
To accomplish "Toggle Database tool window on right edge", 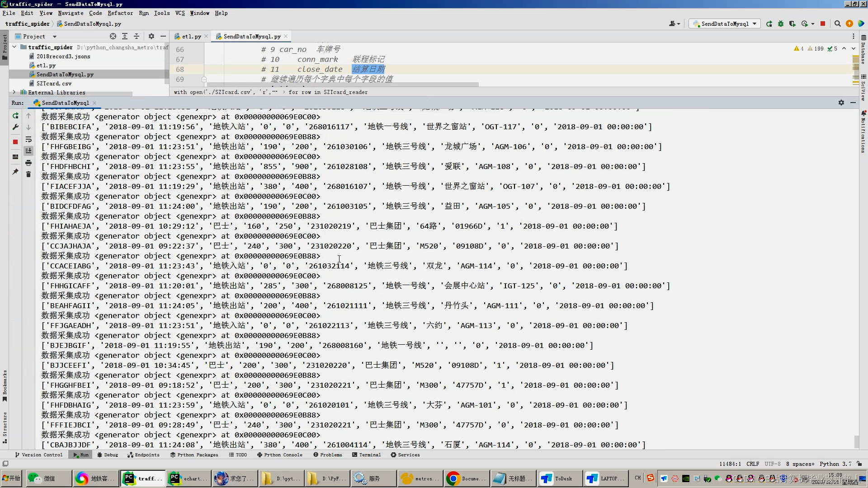I will coord(863,50).
